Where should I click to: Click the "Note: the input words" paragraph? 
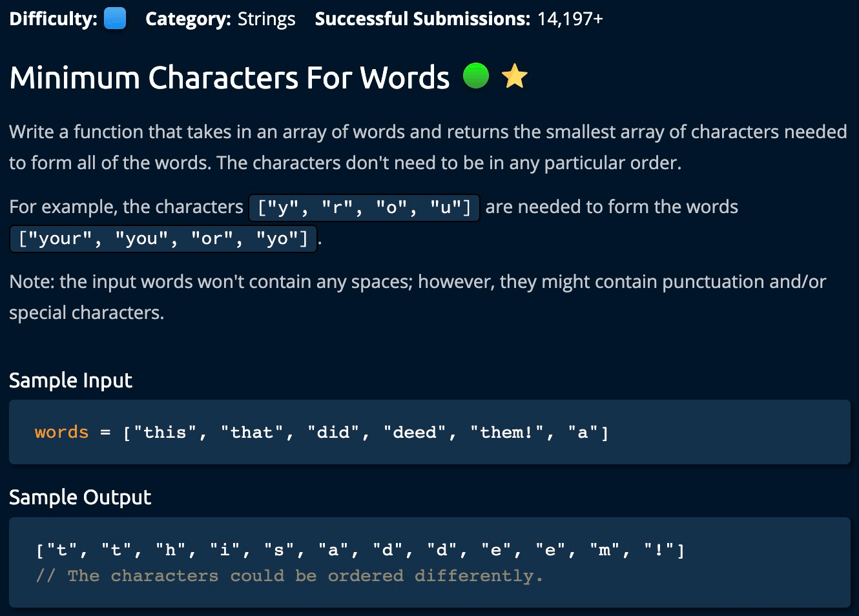tap(417, 297)
